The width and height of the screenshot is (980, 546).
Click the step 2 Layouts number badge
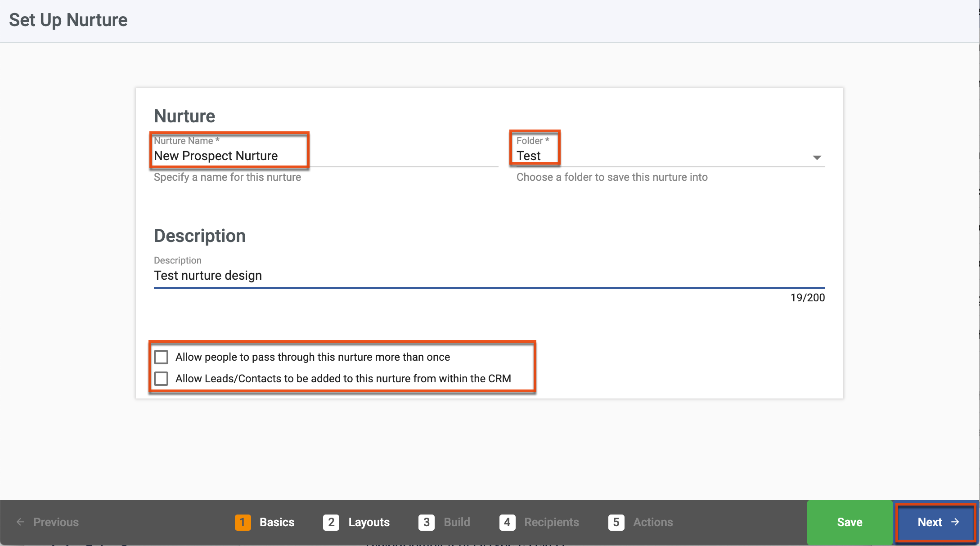331,522
